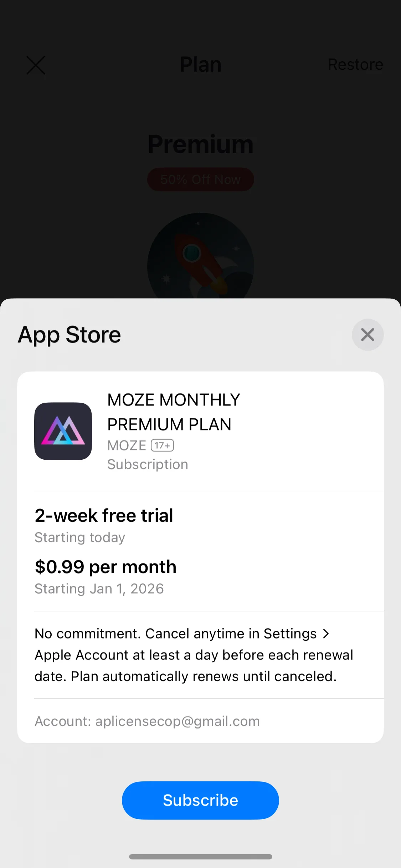
Task: Tap the Subscription type label
Action: click(148, 465)
